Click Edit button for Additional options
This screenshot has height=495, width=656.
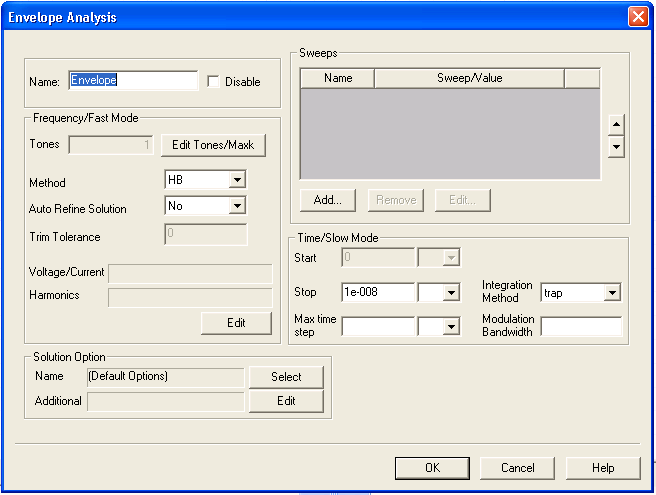[x=286, y=401]
